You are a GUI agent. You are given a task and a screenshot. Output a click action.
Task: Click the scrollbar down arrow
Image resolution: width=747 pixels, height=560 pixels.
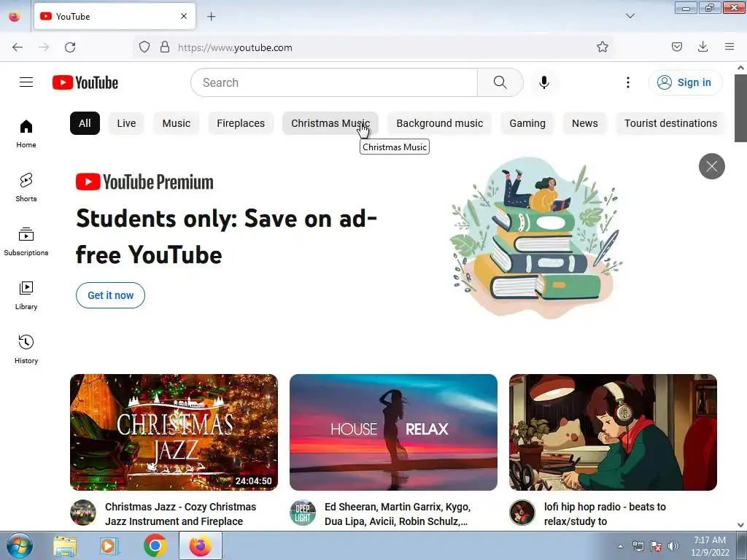741,525
